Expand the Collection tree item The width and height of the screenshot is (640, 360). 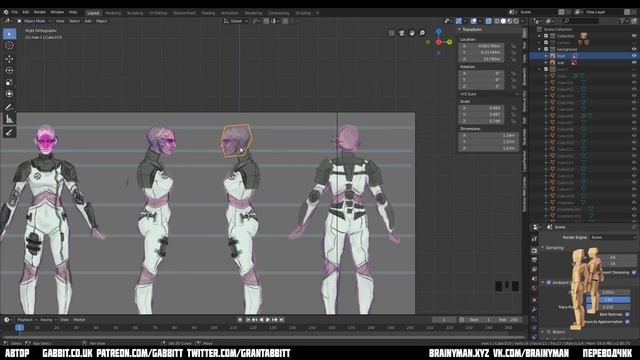pos(540,36)
